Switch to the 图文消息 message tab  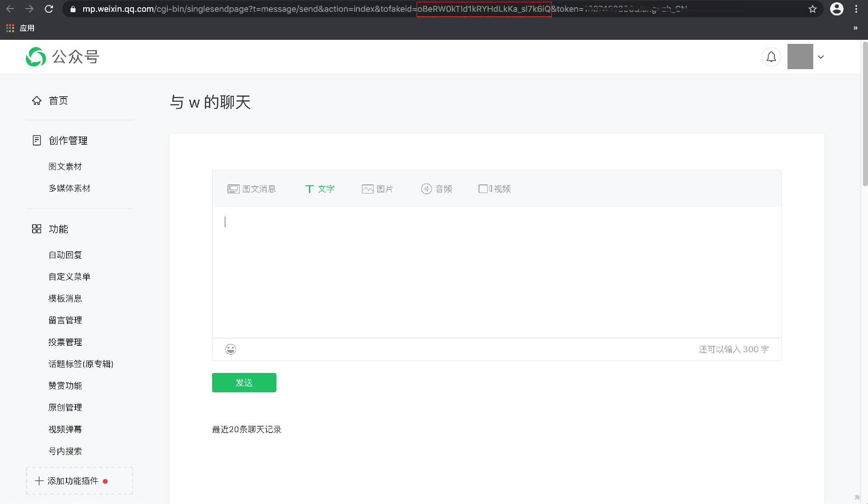click(x=252, y=189)
